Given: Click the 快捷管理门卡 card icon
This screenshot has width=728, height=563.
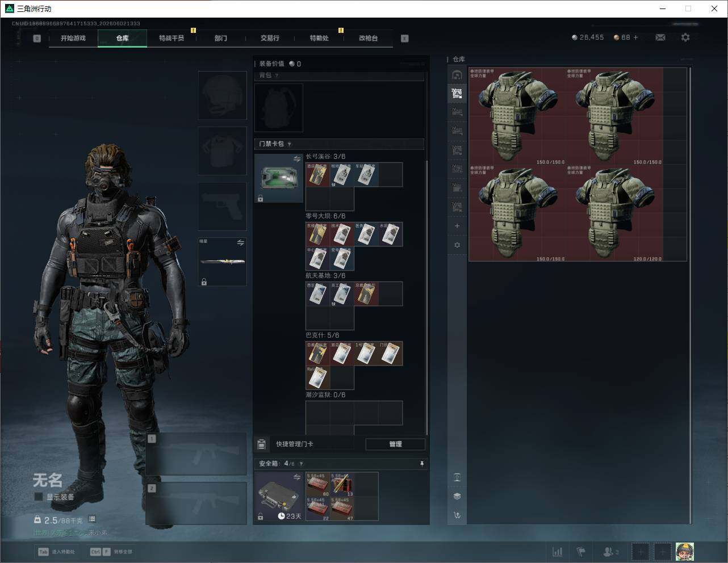Looking at the screenshot, I should coord(262,444).
